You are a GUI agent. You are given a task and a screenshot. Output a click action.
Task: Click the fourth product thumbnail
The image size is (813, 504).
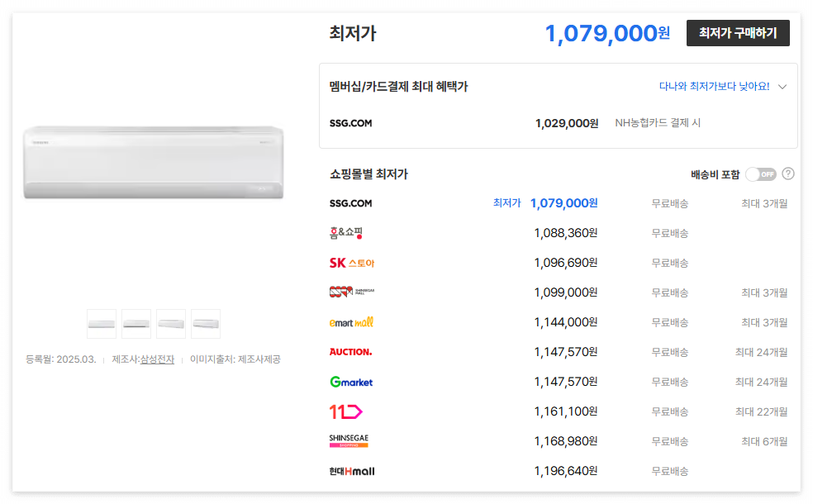(x=205, y=323)
